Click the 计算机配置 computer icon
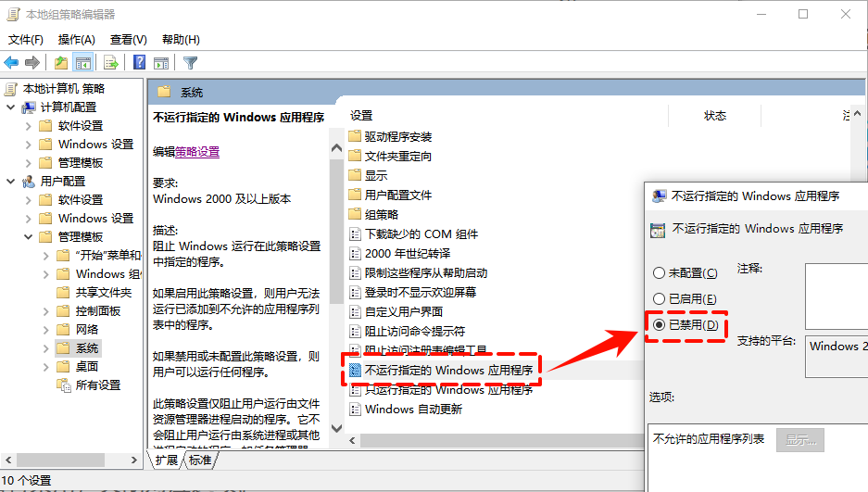868x492 pixels. pyautogui.click(x=29, y=107)
